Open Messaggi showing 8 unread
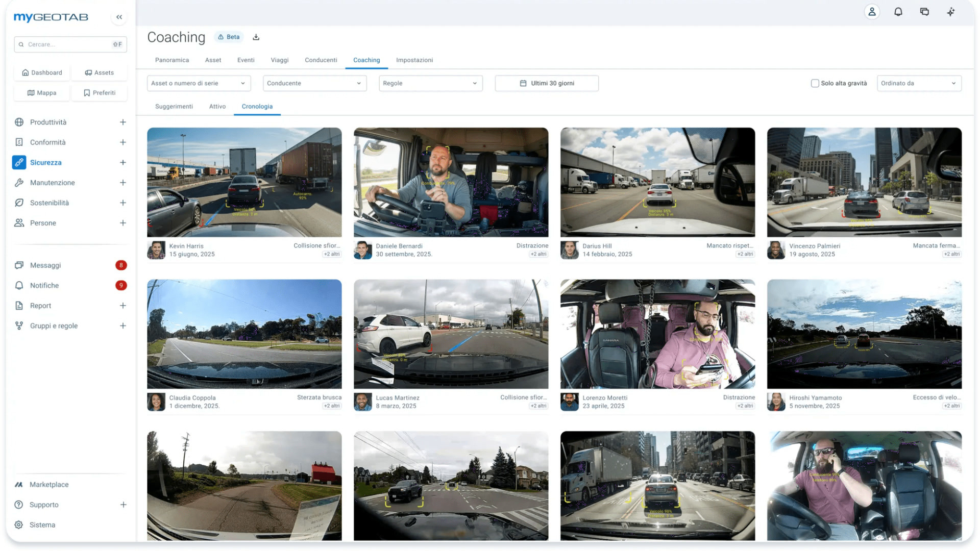Screen dimensions: 980x551 coord(46,265)
